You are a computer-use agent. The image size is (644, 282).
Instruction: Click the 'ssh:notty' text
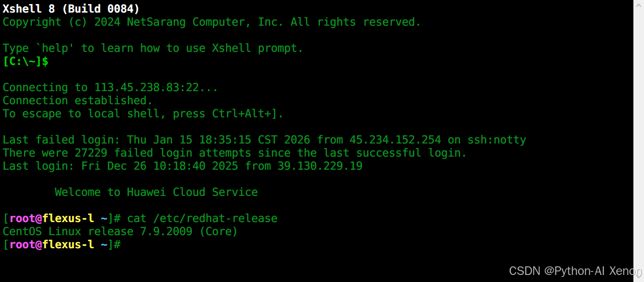pos(496,140)
